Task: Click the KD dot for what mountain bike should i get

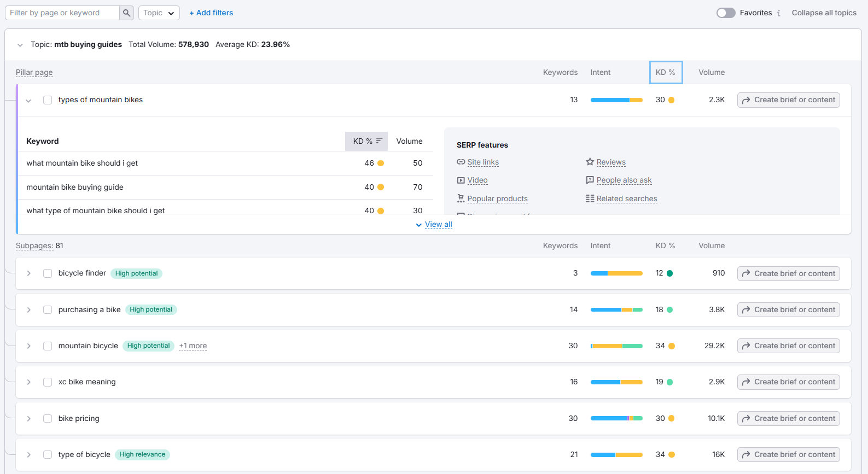Action: [381, 163]
